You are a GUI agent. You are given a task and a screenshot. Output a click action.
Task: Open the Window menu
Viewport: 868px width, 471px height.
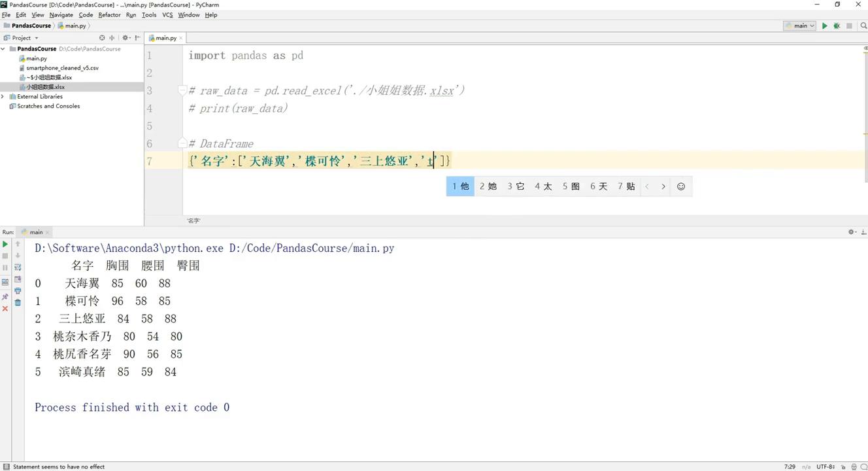tap(189, 14)
